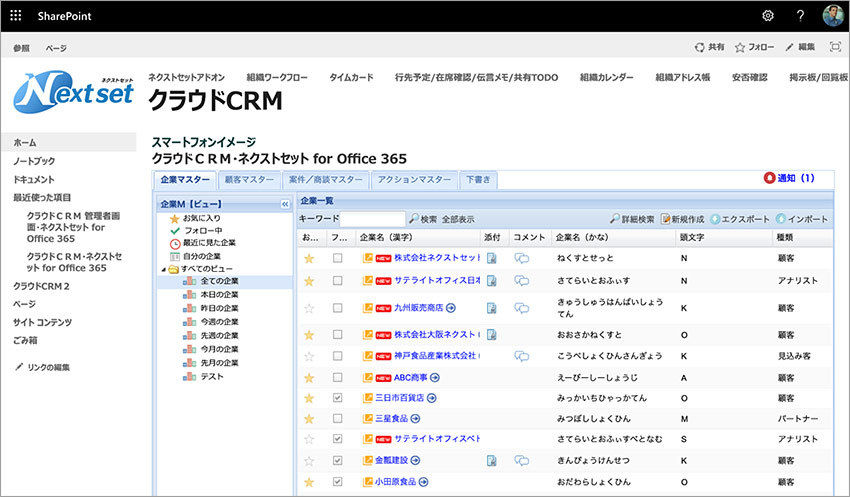
Task: Click the focus content icon beside 編集
Action: click(835, 47)
